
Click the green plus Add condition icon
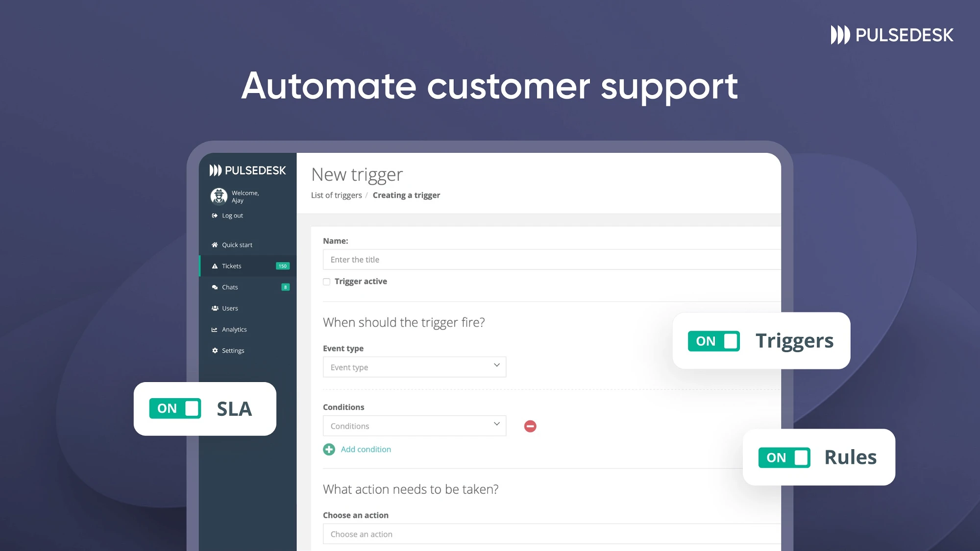(x=329, y=449)
